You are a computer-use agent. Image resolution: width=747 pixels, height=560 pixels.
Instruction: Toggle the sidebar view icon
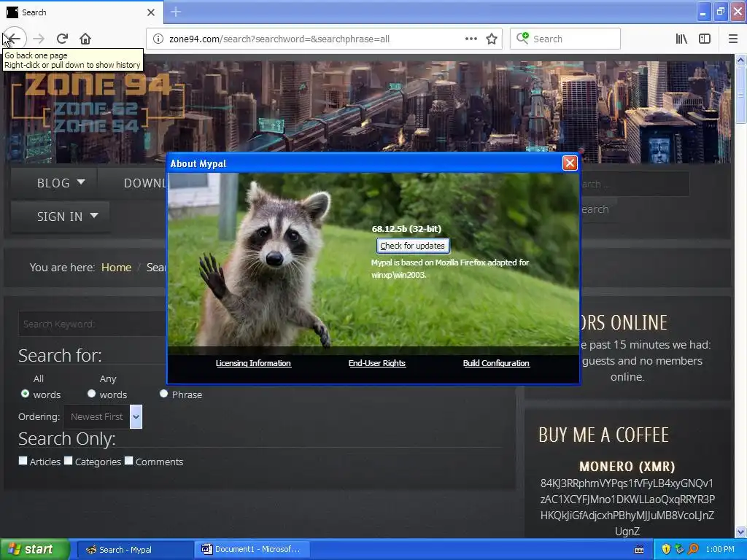click(705, 39)
